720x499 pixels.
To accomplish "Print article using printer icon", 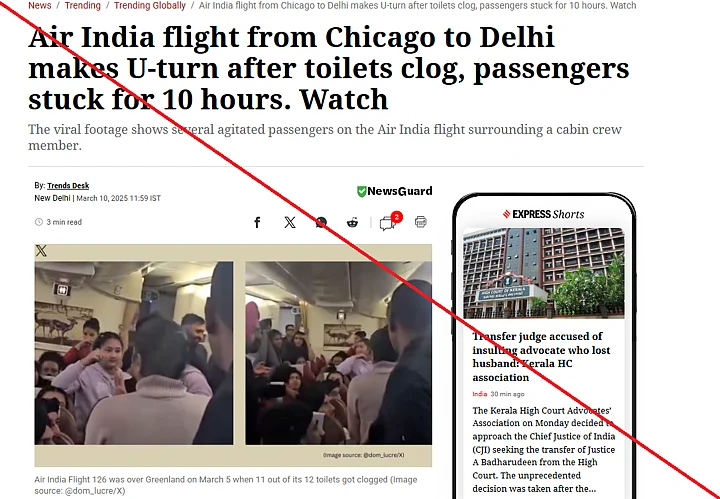I will click(421, 222).
